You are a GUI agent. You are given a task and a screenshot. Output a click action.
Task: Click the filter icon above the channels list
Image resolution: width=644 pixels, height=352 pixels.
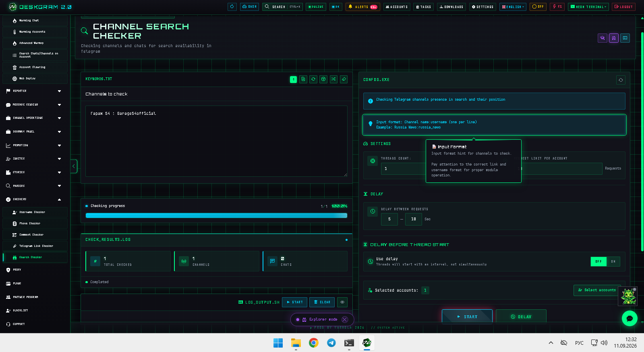(323, 79)
